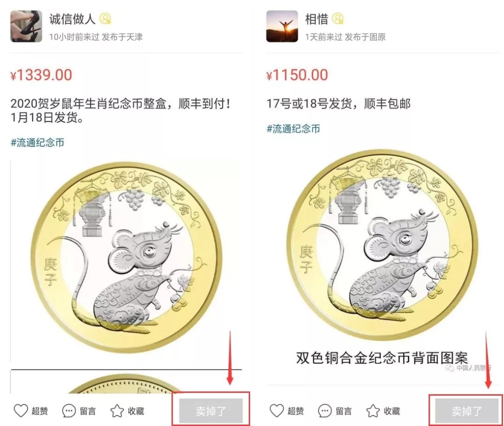This screenshot has width=504, height=426.
Task: Open 留言 comment bubble on left listing
Action: [69, 411]
